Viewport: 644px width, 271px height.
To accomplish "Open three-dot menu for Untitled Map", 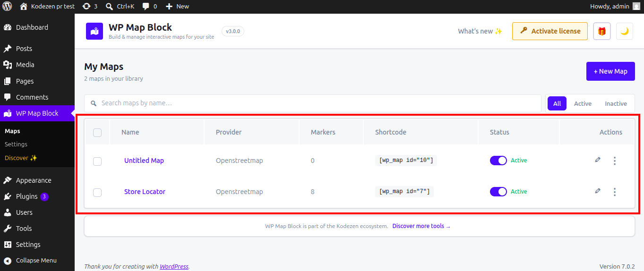I will pyautogui.click(x=615, y=161).
